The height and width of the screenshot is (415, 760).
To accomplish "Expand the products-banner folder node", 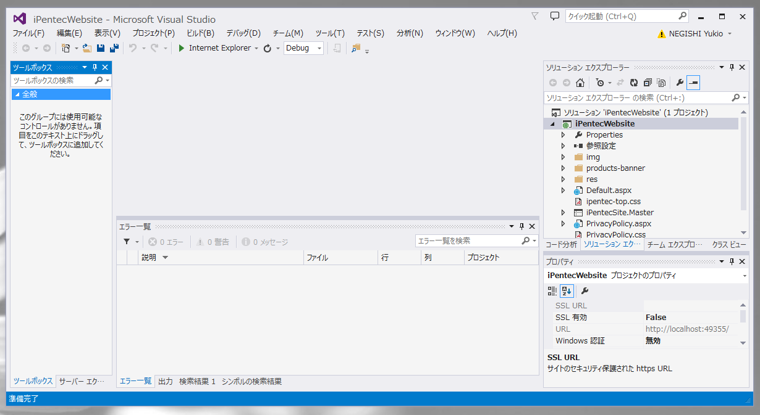I will click(x=563, y=168).
